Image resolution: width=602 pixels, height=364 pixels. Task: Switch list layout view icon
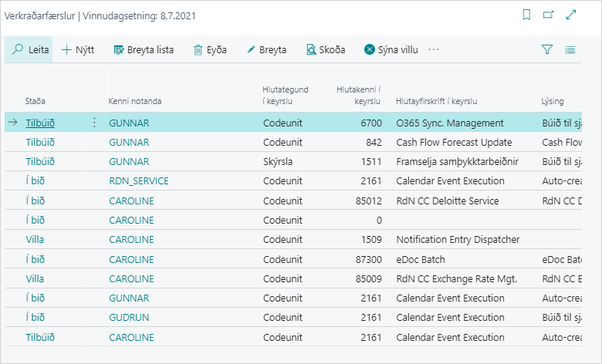(x=570, y=49)
